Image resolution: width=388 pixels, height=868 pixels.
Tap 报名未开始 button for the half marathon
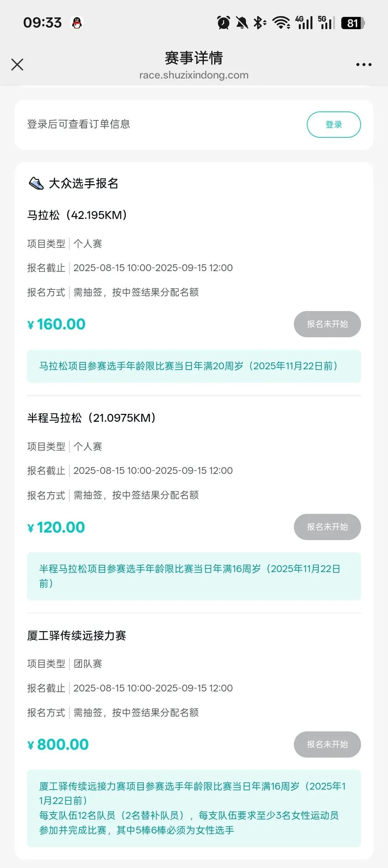click(327, 527)
